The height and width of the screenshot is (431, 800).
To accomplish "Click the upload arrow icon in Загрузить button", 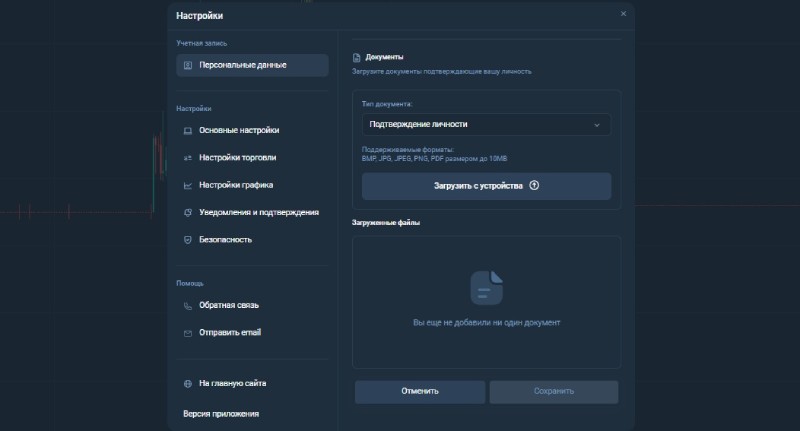I will pyautogui.click(x=534, y=186).
